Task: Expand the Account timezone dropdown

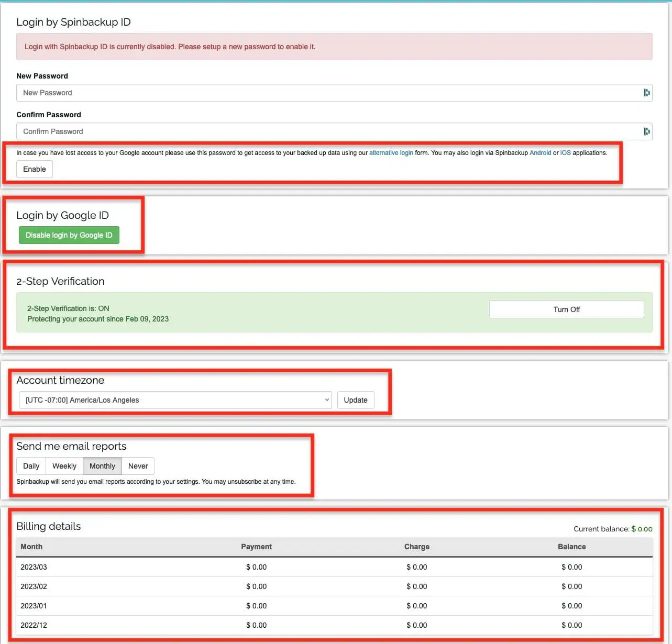Action: (x=175, y=400)
